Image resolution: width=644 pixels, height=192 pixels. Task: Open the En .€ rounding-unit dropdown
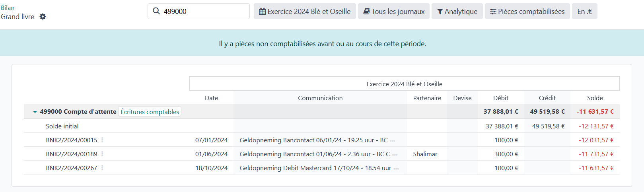pyautogui.click(x=584, y=12)
